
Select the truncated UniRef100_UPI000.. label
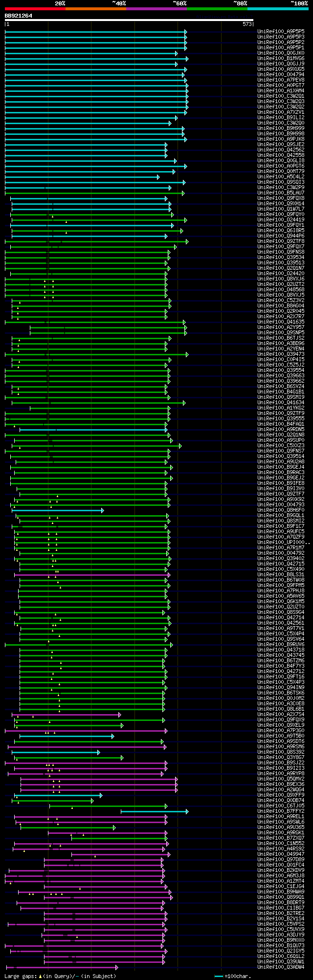pos(284,542)
